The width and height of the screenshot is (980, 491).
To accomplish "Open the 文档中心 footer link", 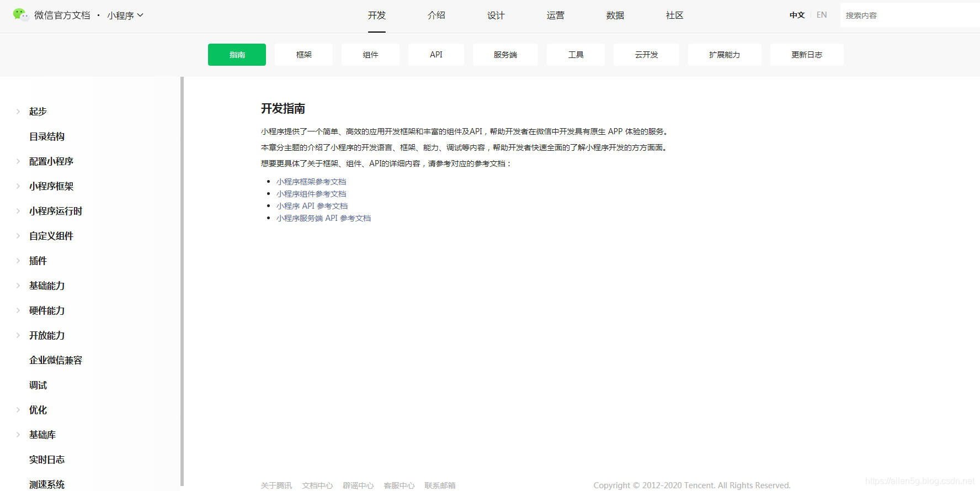I will [317, 485].
